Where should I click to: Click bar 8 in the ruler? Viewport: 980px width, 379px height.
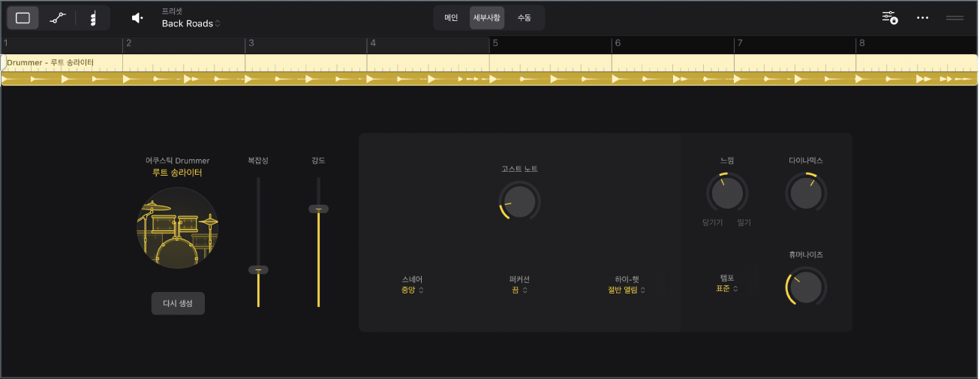pos(861,44)
